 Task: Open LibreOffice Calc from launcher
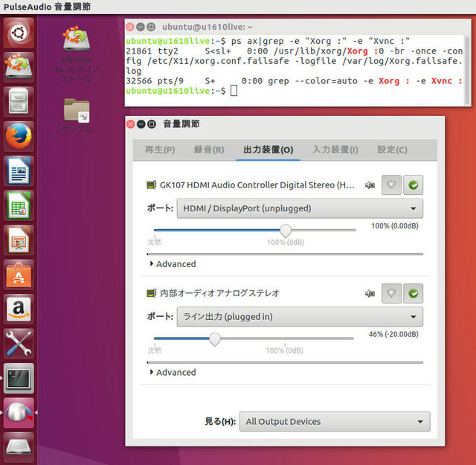[19, 205]
